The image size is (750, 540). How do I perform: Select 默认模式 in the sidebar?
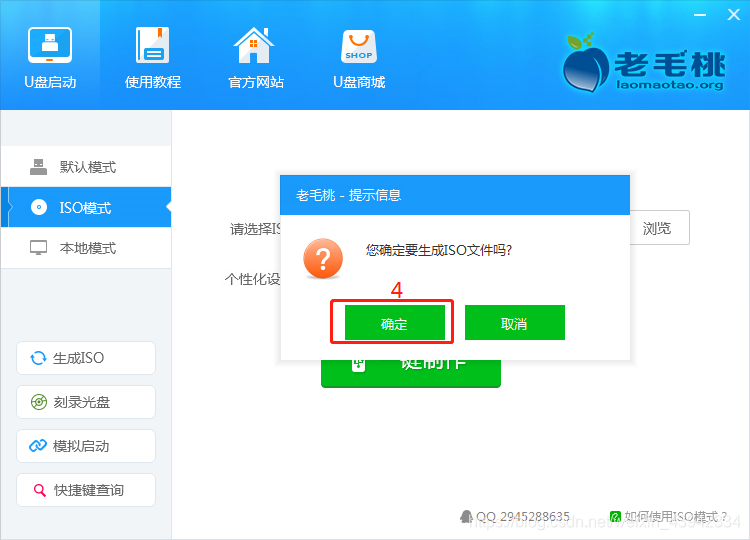[x=86, y=167]
